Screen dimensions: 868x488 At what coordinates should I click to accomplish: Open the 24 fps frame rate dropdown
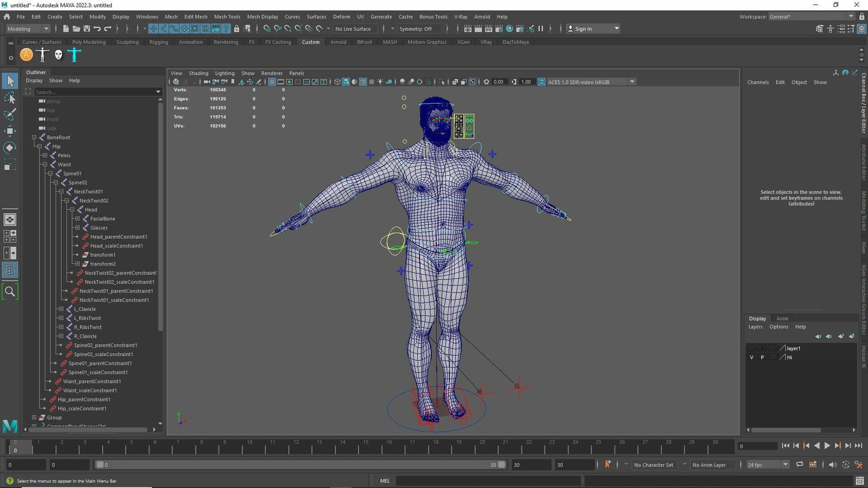pos(767,465)
